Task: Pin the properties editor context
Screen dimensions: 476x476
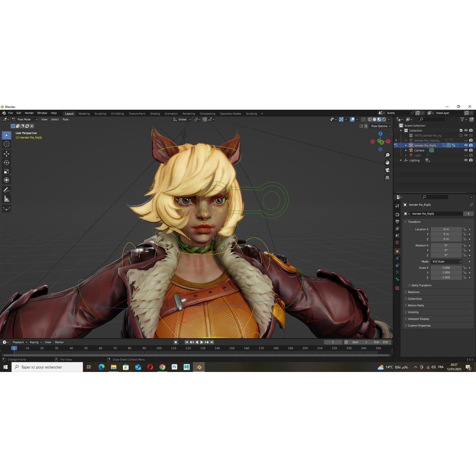Action: [471, 205]
